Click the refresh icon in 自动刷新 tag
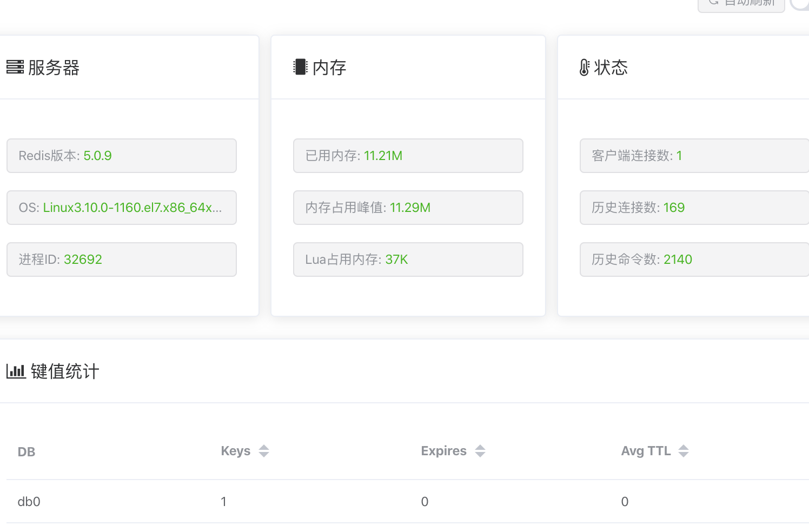The width and height of the screenshot is (809, 532). [714, 2]
